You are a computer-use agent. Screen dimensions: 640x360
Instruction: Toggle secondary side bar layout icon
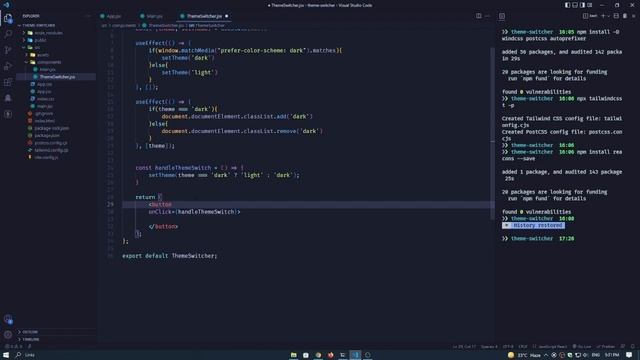coord(582,5)
